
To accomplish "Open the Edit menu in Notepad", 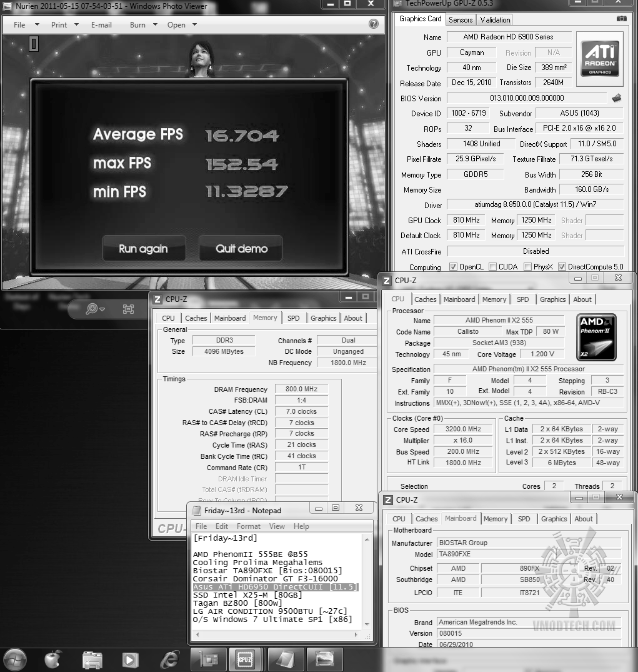I will click(x=222, y=526).
